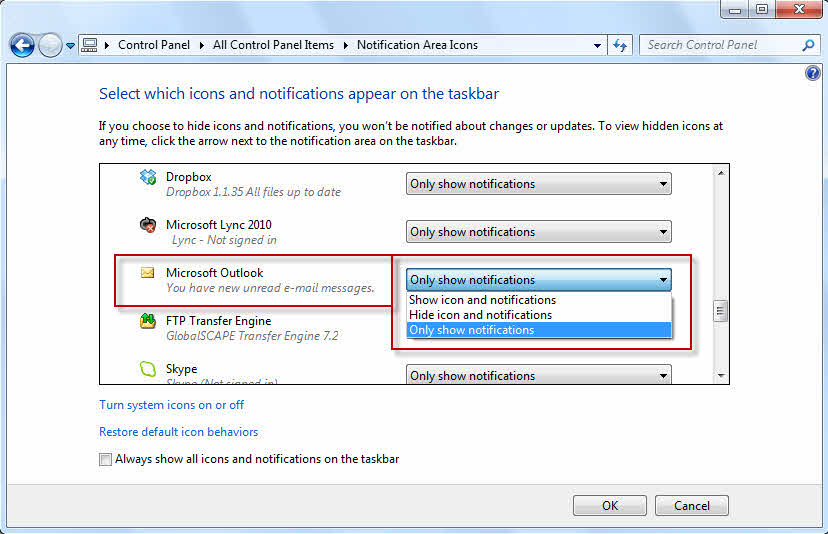Open Turn system icons on or off
Viewport: 828px width, 534px height.
(x=172, y=405)
